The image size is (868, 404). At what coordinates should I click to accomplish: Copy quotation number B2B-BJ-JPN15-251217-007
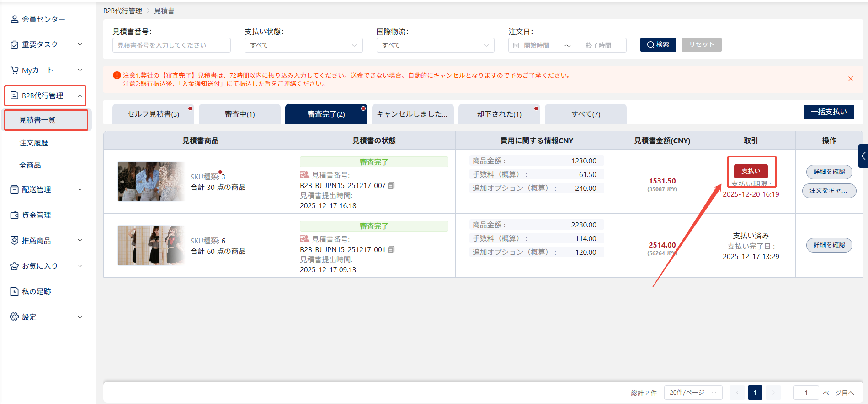pyautogui.click(x=391, y=185)
